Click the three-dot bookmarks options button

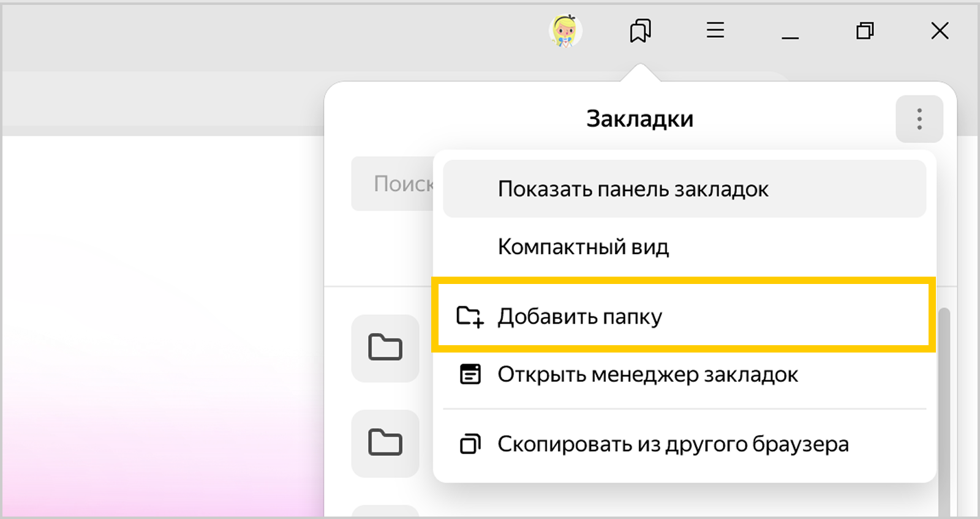(x=919, y=119)
